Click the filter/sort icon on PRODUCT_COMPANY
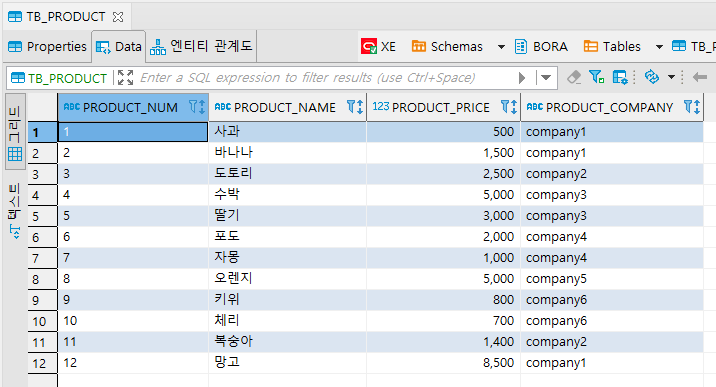This screenshot has width=716, height=387. (692, 107)
